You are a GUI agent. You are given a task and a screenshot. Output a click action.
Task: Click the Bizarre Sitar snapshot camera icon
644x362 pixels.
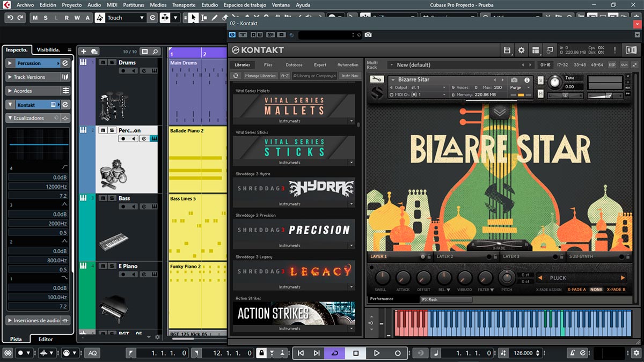tap(514, 80)
